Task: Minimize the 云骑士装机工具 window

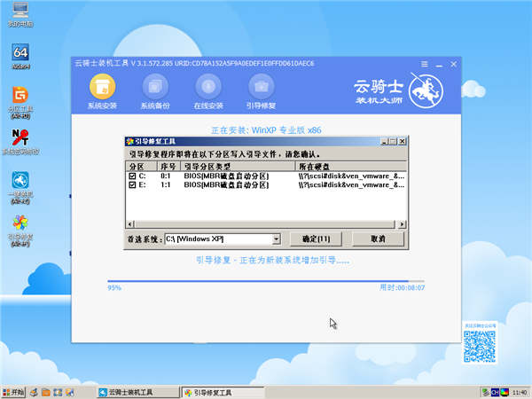Action: (439, 64)
